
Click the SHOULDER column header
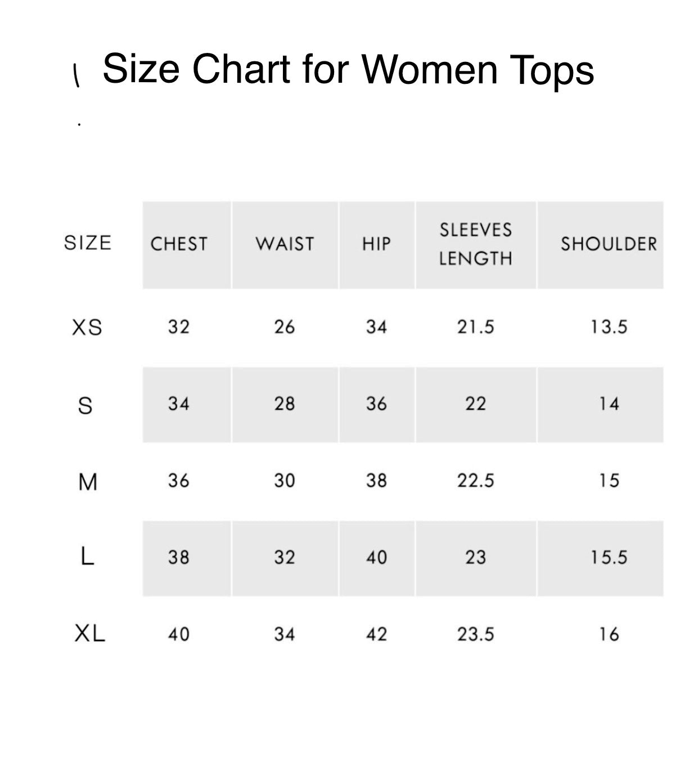[609, 244]
